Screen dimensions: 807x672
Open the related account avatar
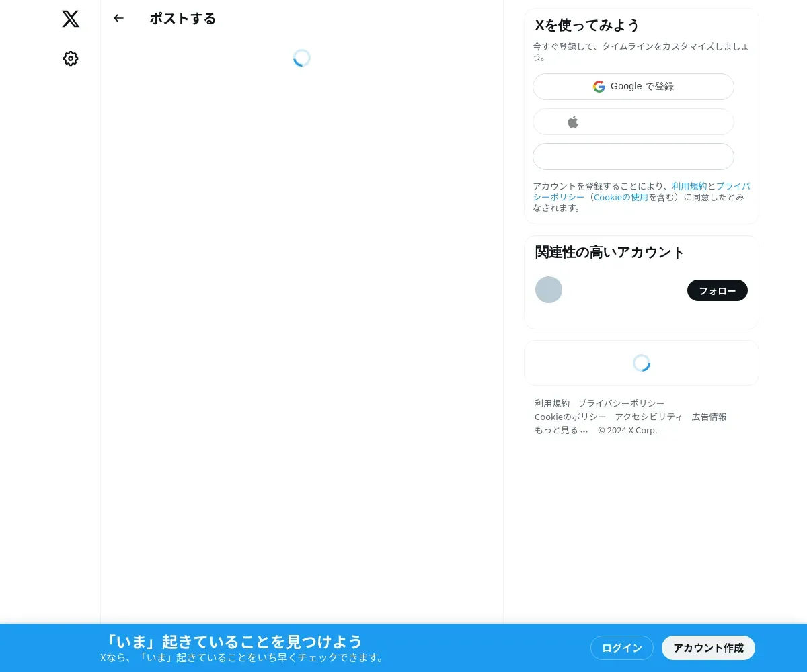549,290
